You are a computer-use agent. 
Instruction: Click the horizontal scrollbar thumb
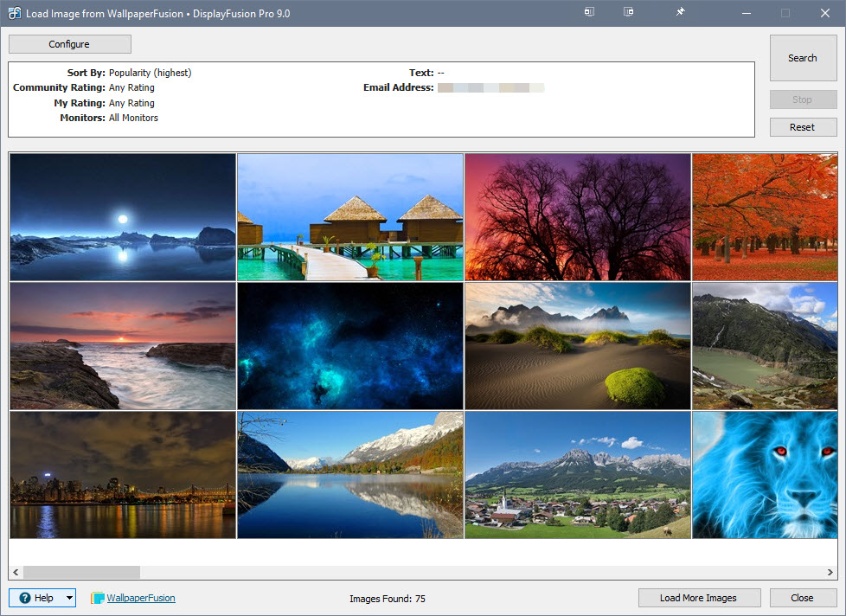coord(82,572)
